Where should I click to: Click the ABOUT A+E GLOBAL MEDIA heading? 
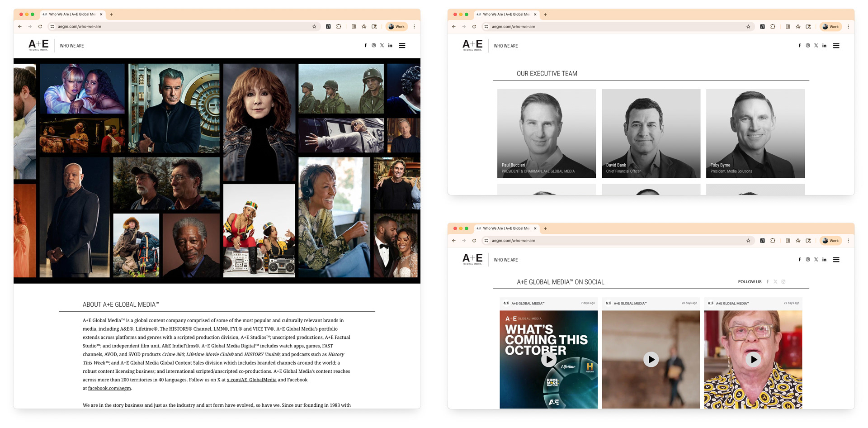pyautogui.click(x=121, y=304)
